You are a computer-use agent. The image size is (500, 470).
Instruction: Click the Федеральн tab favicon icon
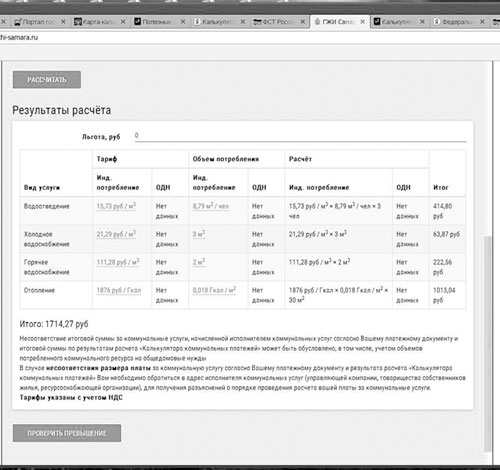click(436, 22)
